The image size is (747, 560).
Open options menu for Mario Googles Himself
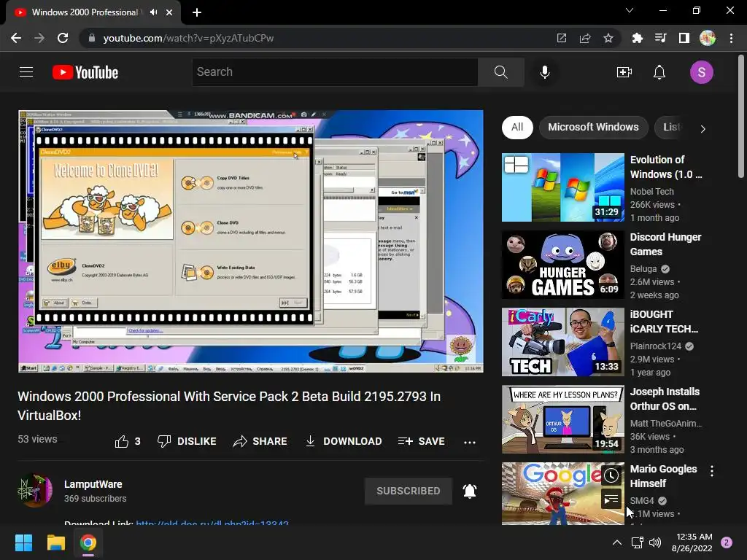click(x=712, y=472)
